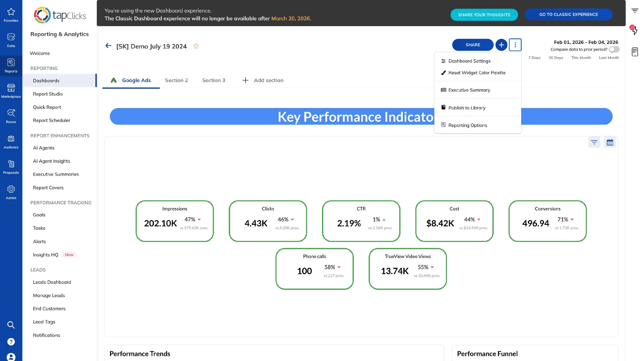Open the Data section icon

click(x=11, y=40)
